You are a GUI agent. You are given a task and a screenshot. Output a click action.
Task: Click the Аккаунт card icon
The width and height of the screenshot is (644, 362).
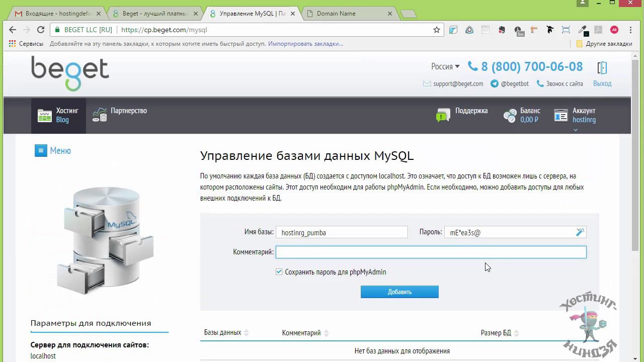tap(561, 115)
